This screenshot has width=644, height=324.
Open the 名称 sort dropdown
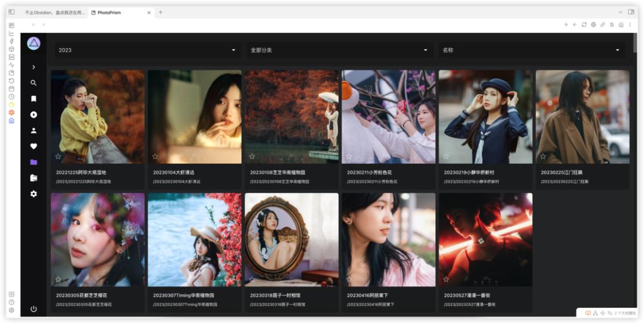coord(531,50)
